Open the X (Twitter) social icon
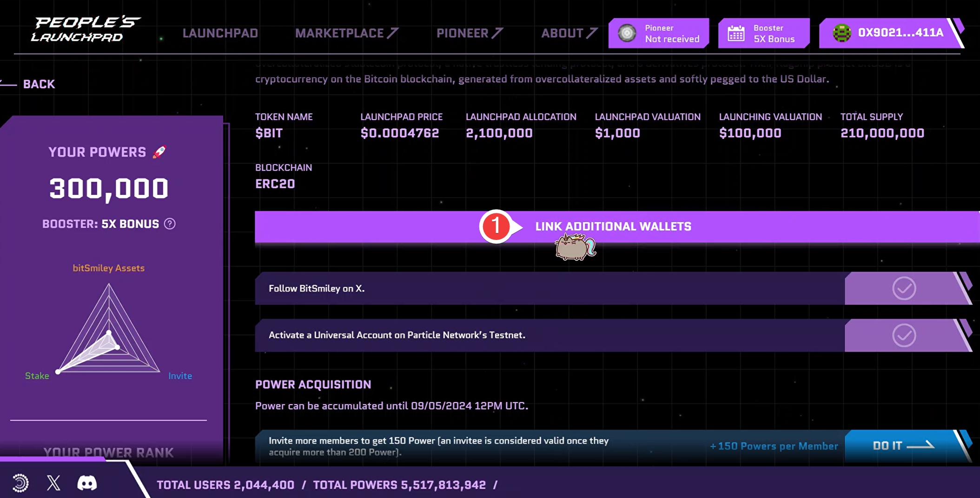980x498 pixels. tap(53, 483)
